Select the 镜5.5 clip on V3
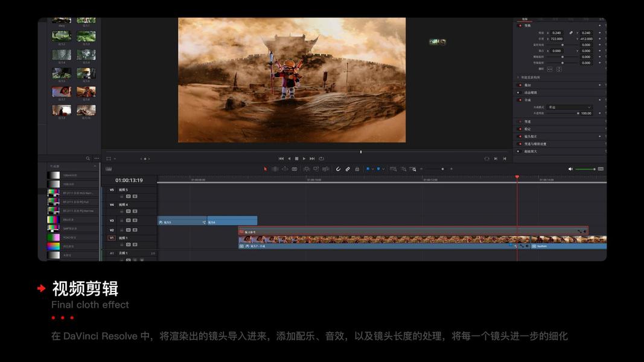This screenshot has height=362, width=644. (x=182, y=222)
